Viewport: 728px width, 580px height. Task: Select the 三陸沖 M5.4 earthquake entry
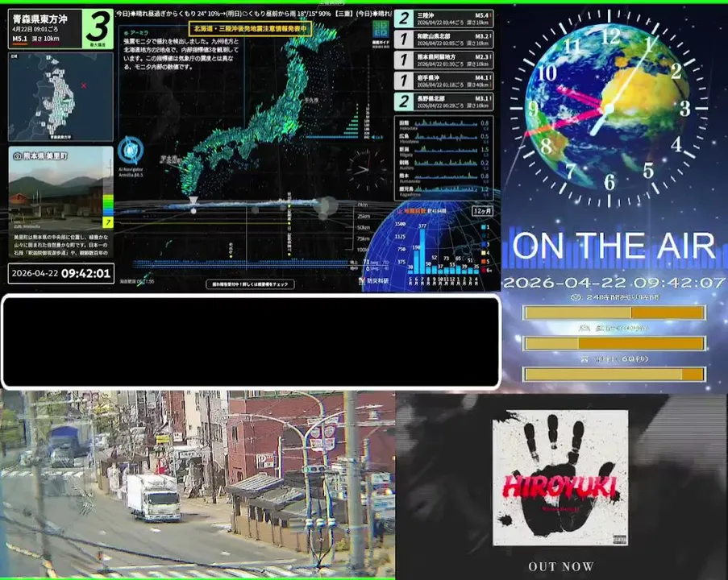pos(443,19)
